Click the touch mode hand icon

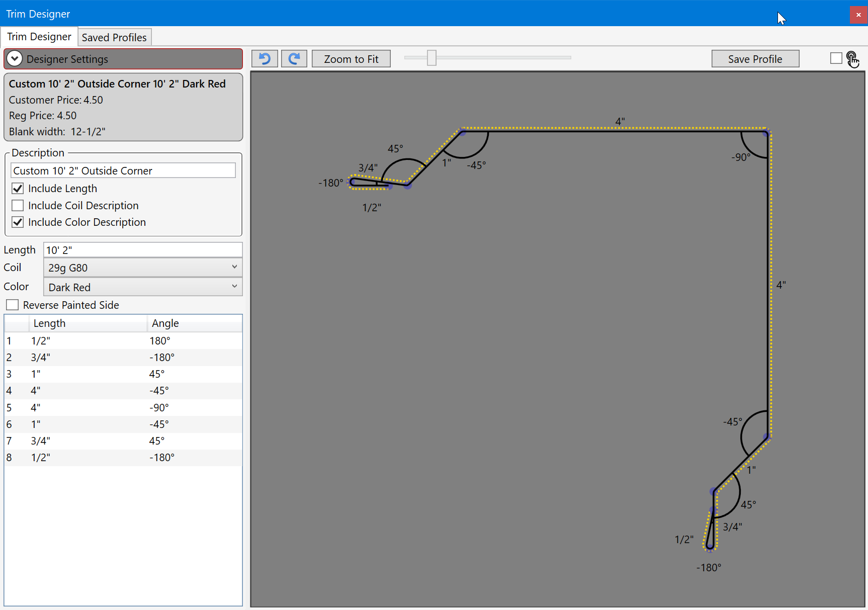point(852,59)
